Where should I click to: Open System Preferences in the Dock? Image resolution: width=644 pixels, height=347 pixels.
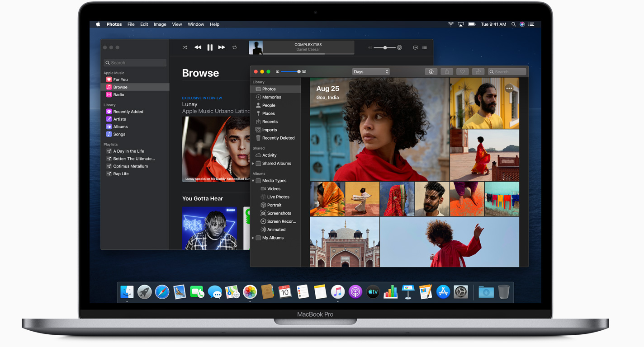coord(461,292)
